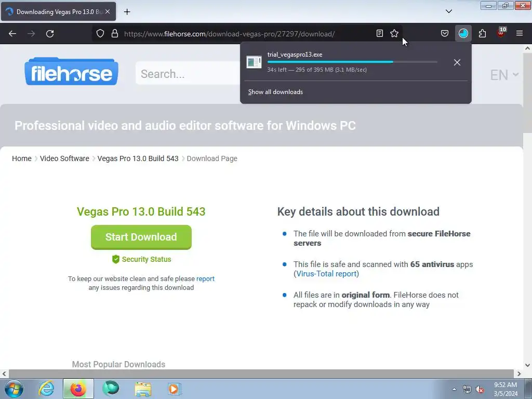Click the vertical scrollbar down arrow

[x=527, y=365]
